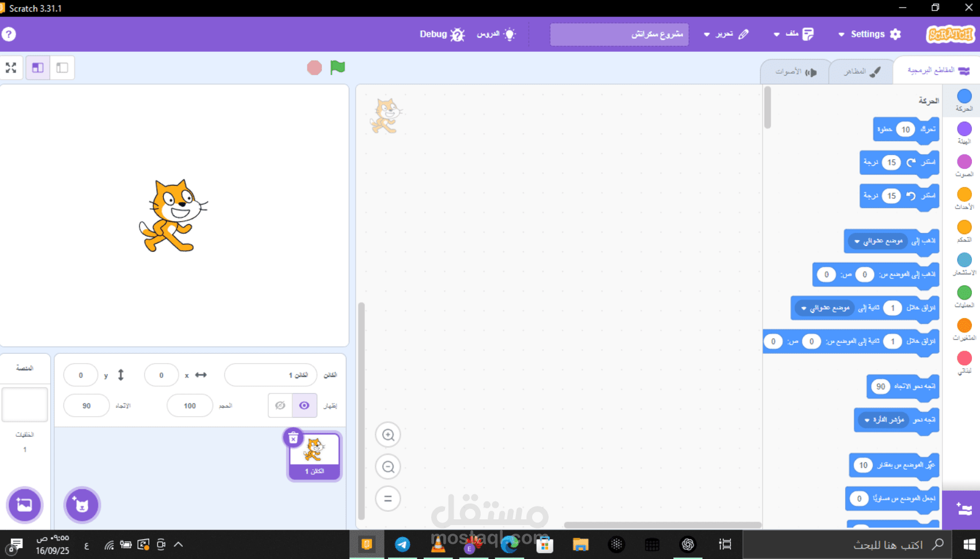Click the red stop button

pyautogui.click(x=314, y=68)
